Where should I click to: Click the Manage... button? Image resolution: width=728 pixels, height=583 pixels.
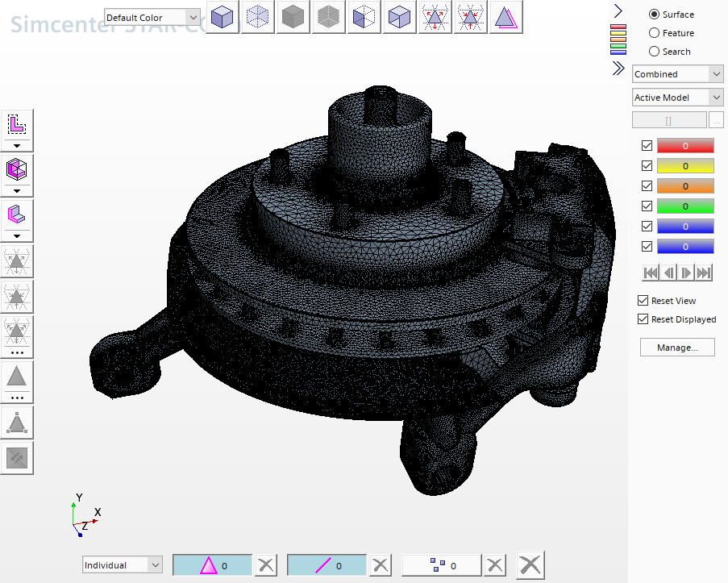click(x=677, y=348)
